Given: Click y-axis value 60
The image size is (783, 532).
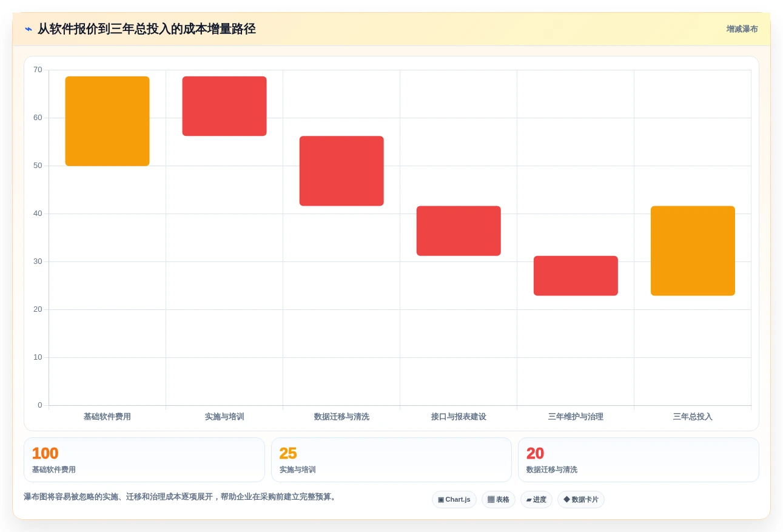Looking at the screenshot, I should coord(38,118).
